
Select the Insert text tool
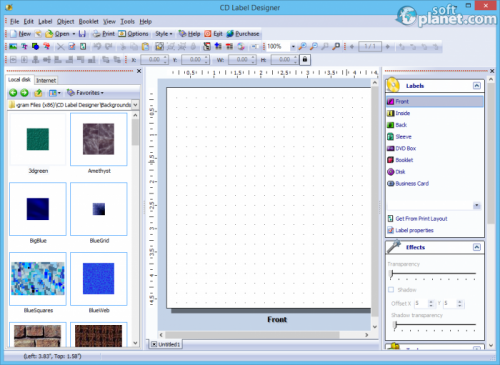pyautogui.click(x=24, y=46)
